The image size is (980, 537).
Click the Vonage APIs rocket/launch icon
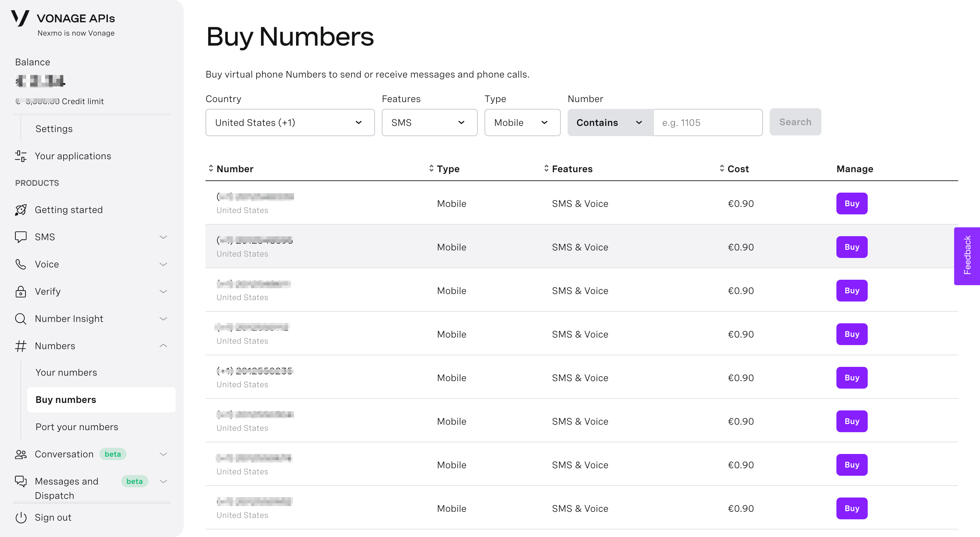pyautogui.click(x=21, y=210)
